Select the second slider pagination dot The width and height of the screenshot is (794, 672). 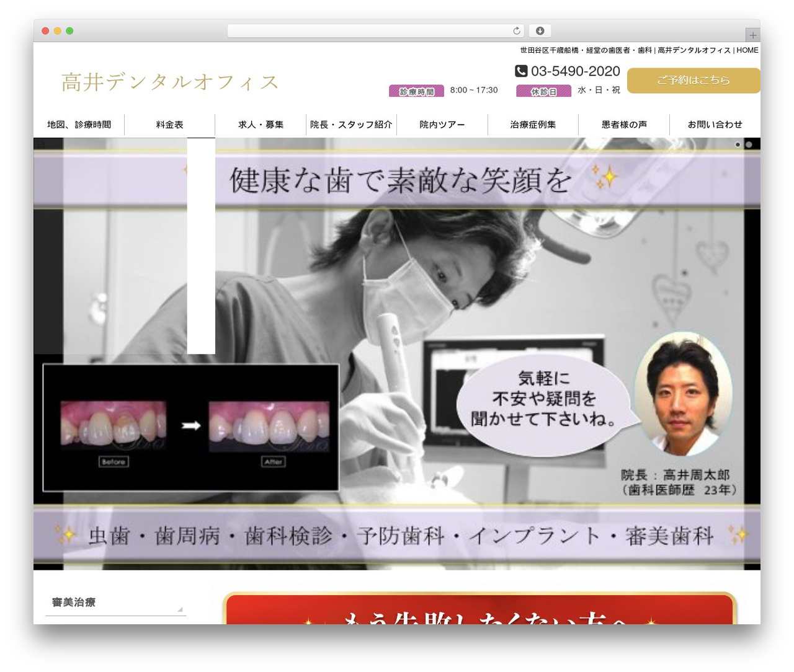tap(749, 144)
